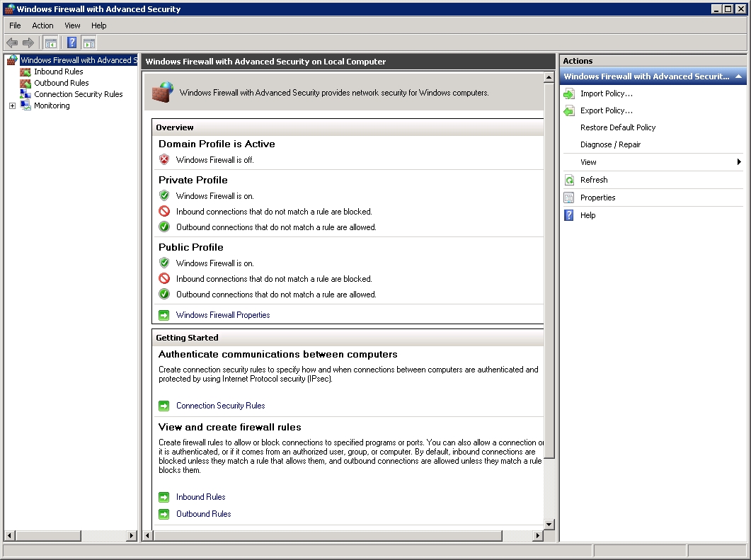751x560 pixels.
Task: Click the center pane horizontal scroll right arrow
Action: coord(539,535)
